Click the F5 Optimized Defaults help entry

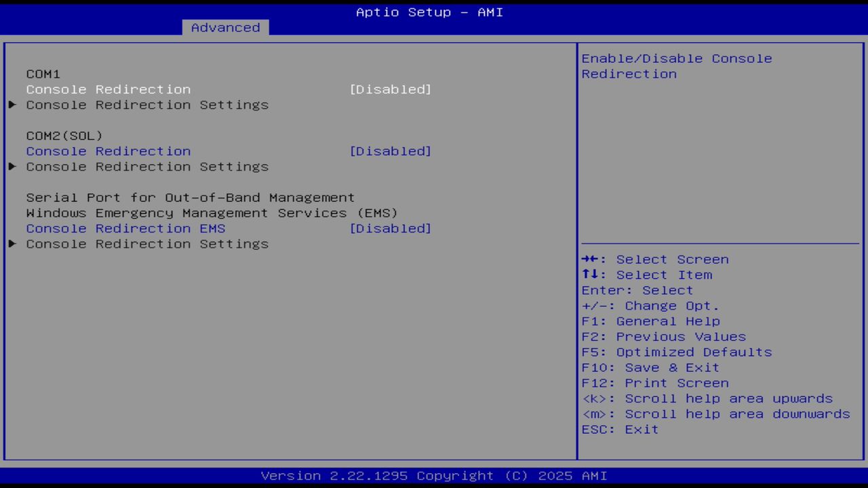click(676, 352)
